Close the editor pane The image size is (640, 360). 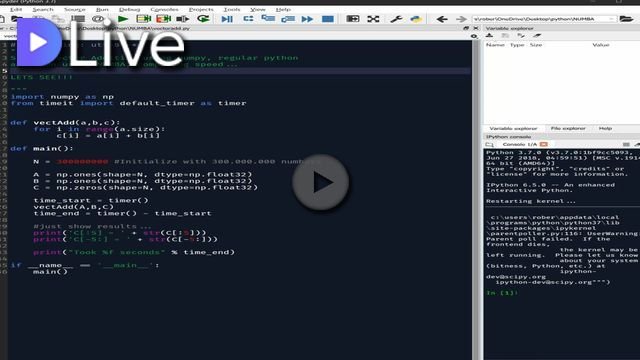tap(476, 28)
